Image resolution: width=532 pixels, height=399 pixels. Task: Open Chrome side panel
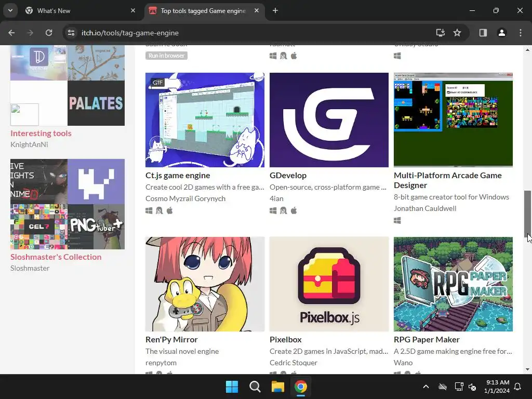pyautogui.click(x=483, y=33)
